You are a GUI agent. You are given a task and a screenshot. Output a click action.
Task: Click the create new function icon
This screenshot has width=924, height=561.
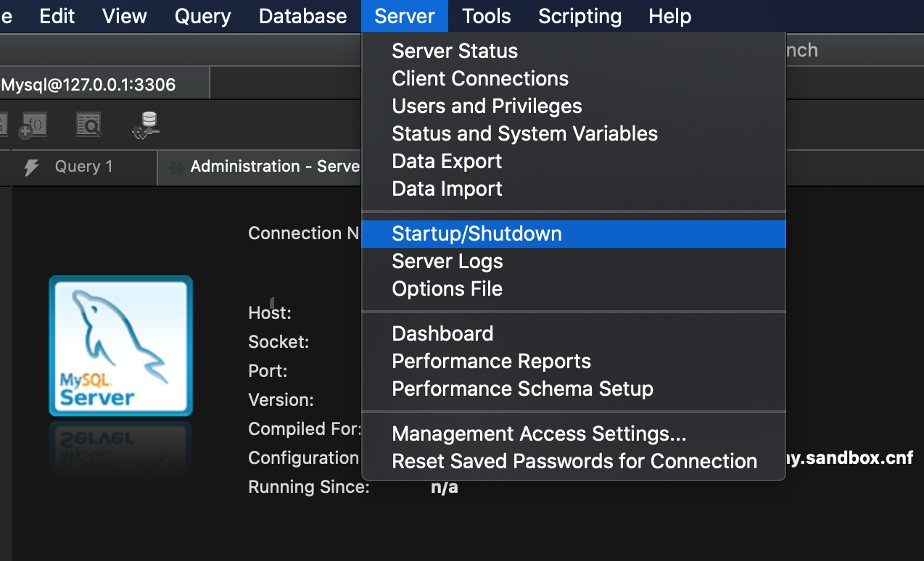tap(33, 125)
